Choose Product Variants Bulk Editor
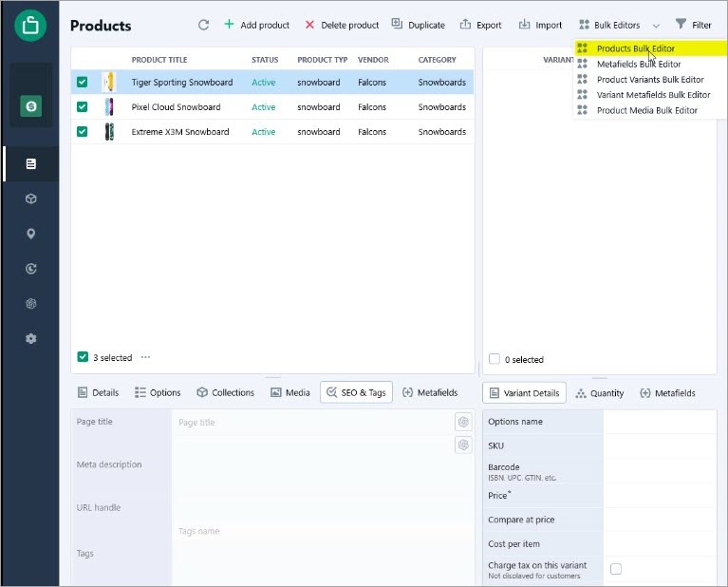Viewport: 728px width, 587px height. coord(650,80)
